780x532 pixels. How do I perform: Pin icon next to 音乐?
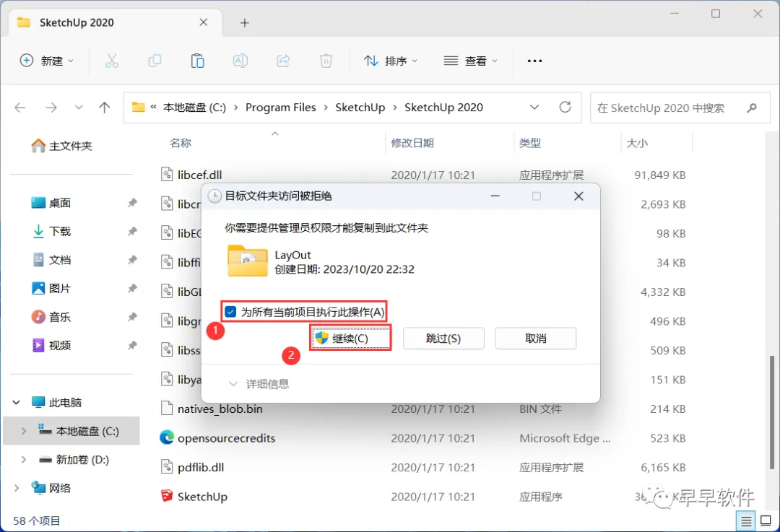(132, 317)
